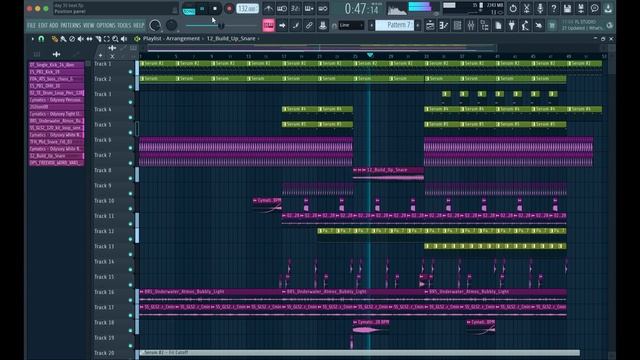Select Track 13 label in the Playlist

104,247
